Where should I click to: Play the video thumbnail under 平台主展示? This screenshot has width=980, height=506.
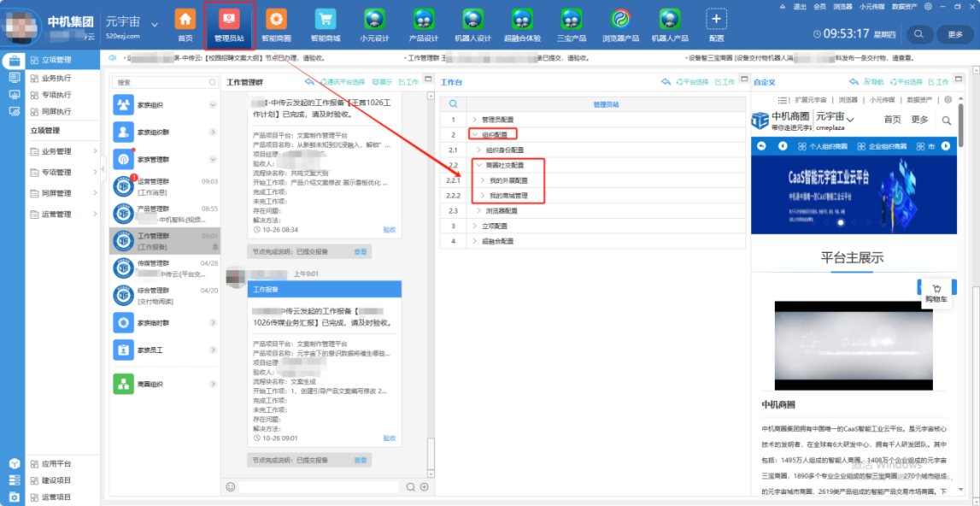point(854,345)
